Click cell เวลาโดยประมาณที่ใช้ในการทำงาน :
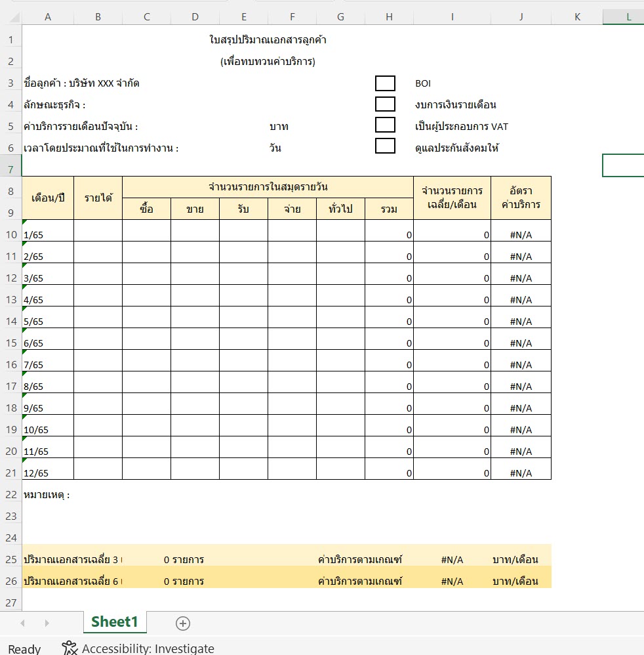Screen dimensions: 644x655 pos(101,148)
